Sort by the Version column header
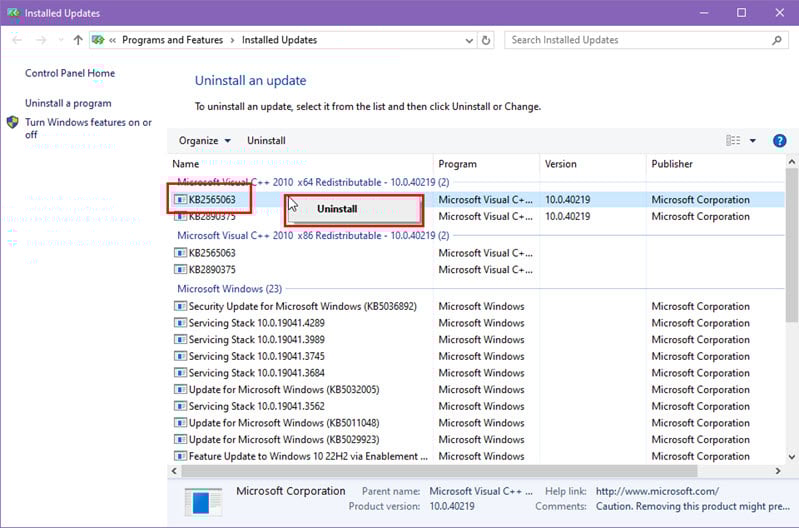This screenshot has height=528, width=799. pos(561,164)
